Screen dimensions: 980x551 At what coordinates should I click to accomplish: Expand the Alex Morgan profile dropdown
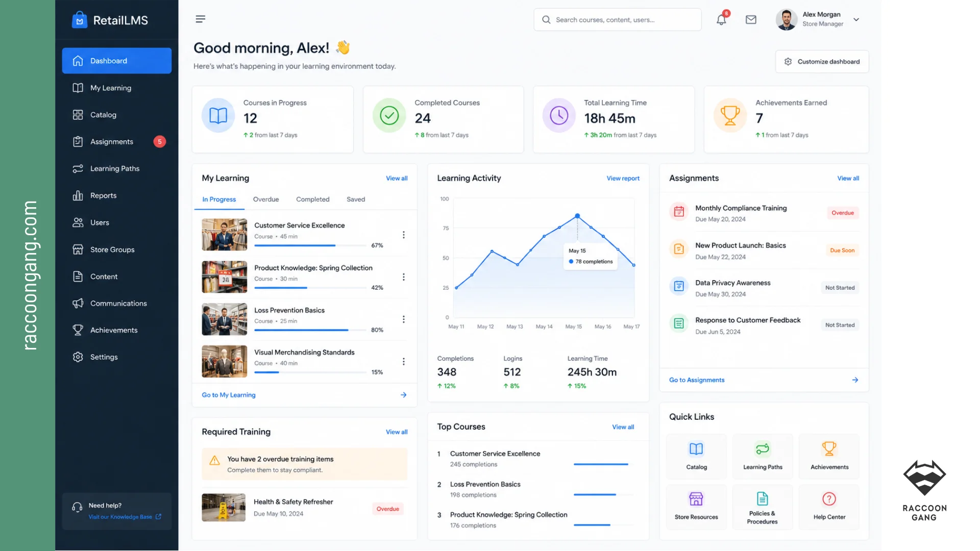click(856, 19)
